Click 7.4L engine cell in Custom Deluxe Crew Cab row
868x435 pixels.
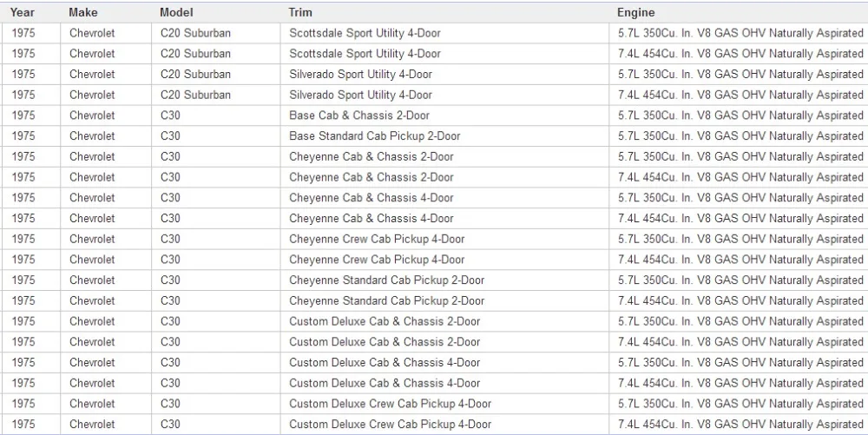tap(740, 425)
